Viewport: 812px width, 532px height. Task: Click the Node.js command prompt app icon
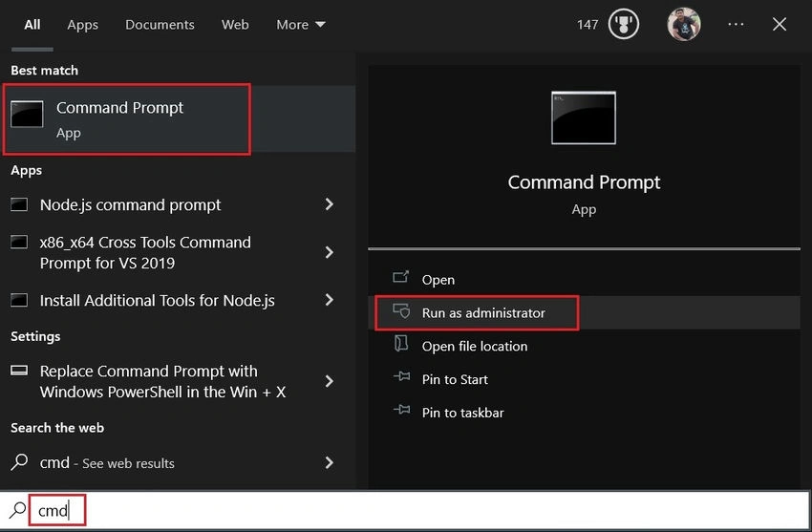19,204
